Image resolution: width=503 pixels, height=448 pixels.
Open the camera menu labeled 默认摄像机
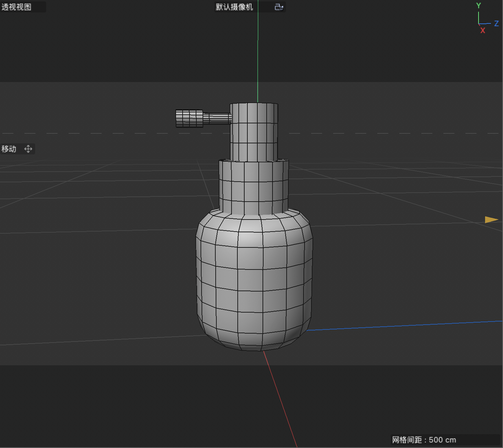tap(234, 7)
